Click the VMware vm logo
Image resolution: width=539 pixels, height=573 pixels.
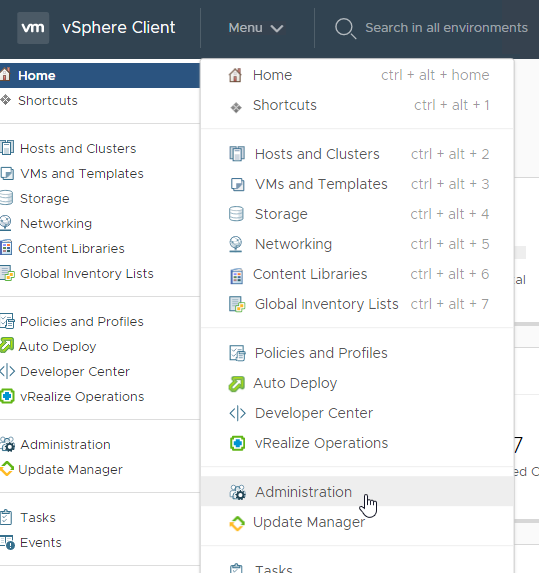[33, 28]
